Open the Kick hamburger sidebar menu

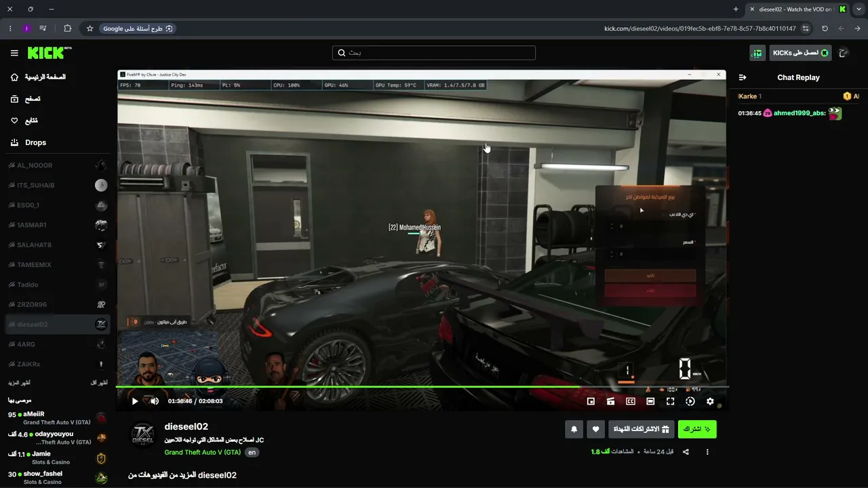(14, 53)
